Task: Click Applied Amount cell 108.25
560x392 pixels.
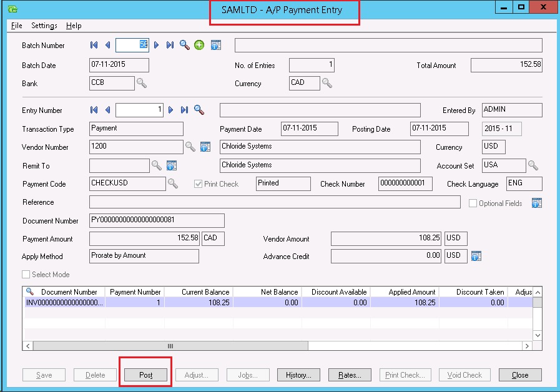Action: point(405,302)
